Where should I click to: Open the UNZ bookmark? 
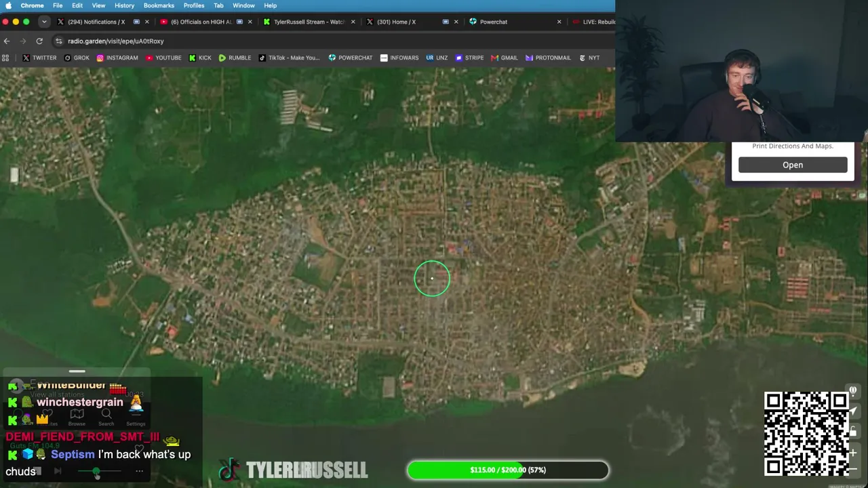437,58
